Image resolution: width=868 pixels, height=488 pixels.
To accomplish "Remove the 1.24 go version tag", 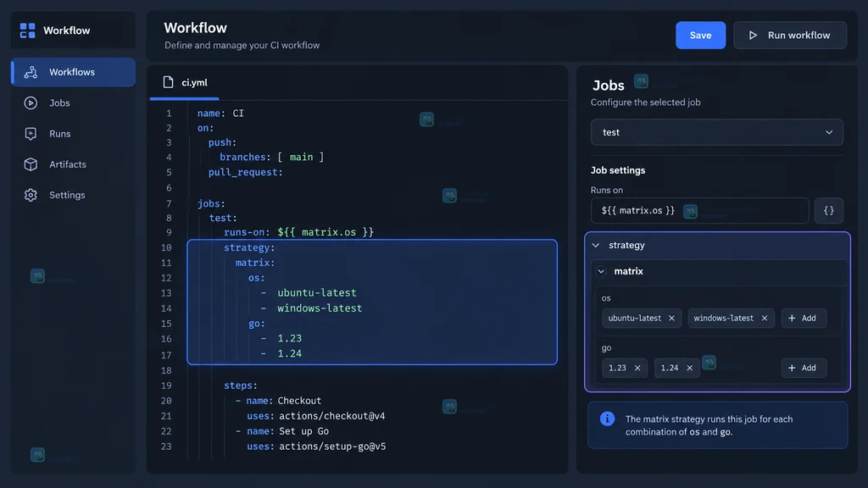I will pyautogui.click(x=689, y=368).
